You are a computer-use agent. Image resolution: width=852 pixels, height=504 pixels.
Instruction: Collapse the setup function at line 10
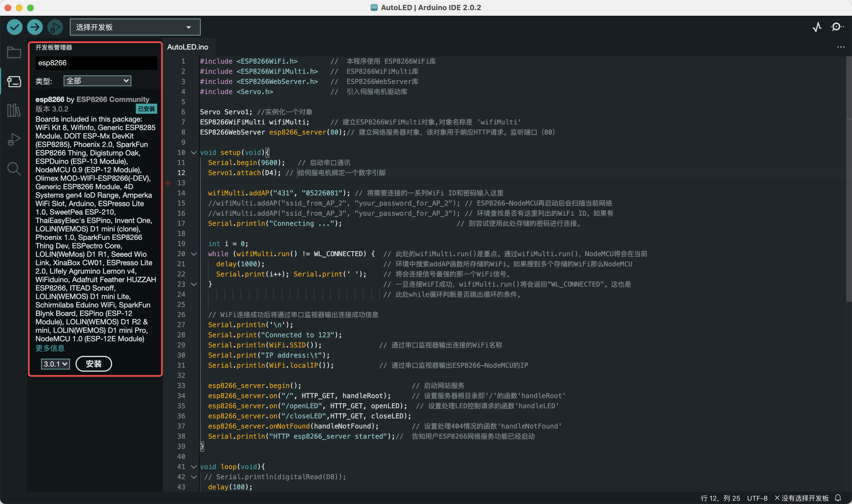coord(194,153)
